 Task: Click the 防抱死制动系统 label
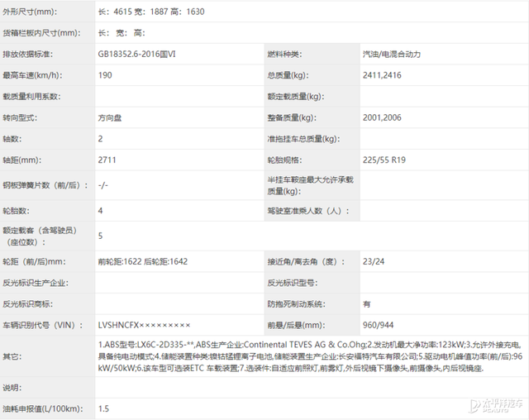pyautogui.click(x=296, y=304)
